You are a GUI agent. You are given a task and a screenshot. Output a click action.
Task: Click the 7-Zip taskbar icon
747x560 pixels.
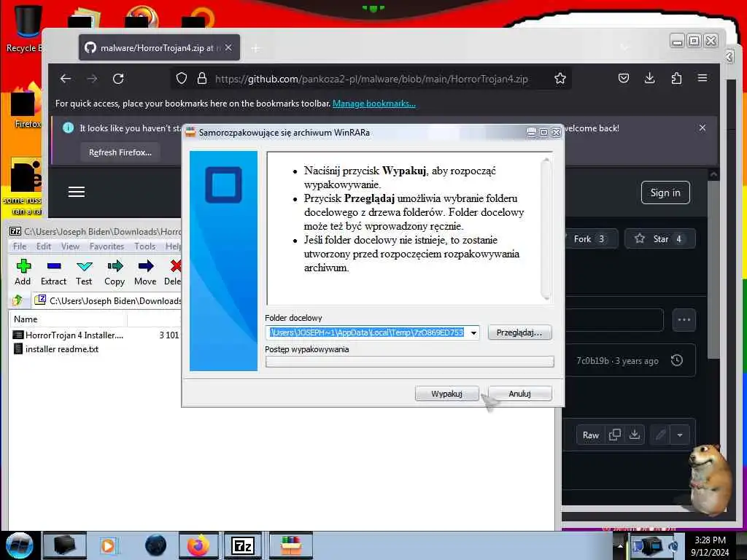tap(243, 545)
